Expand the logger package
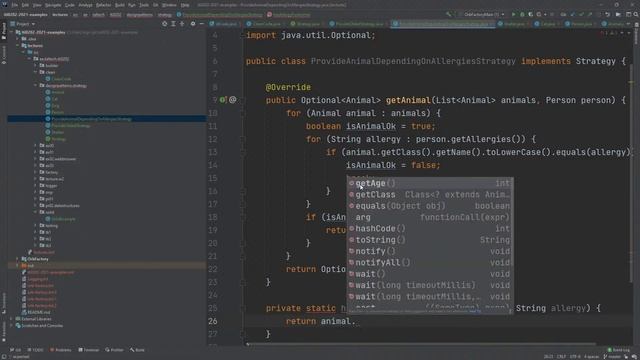The image size is (640, 360). (x=36, y=186)
